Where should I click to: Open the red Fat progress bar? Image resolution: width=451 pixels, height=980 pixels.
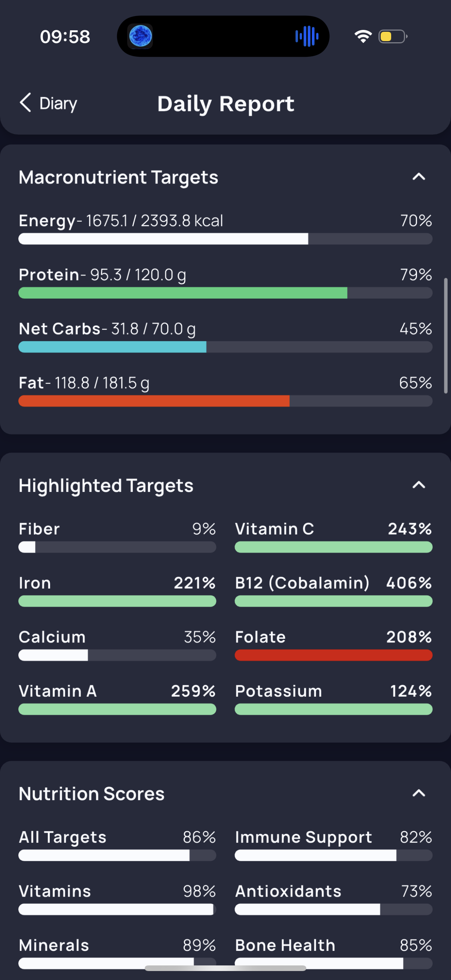pos(225,401)
